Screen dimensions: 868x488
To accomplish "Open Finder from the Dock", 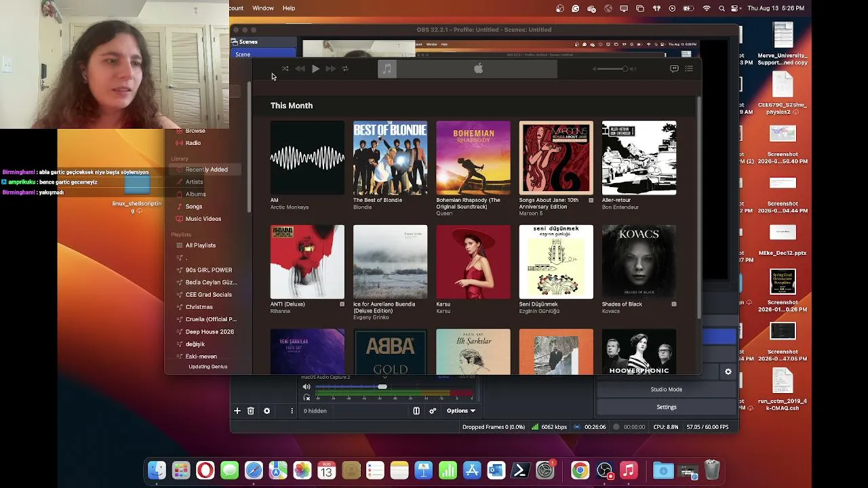I will pyautogui.click(x=157, y=470).
